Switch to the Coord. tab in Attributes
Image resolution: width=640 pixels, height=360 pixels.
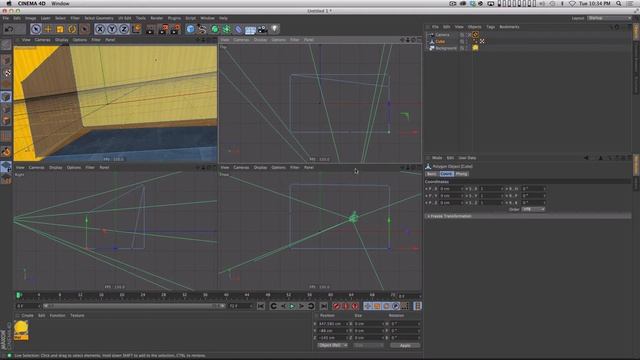click(447, 174)
